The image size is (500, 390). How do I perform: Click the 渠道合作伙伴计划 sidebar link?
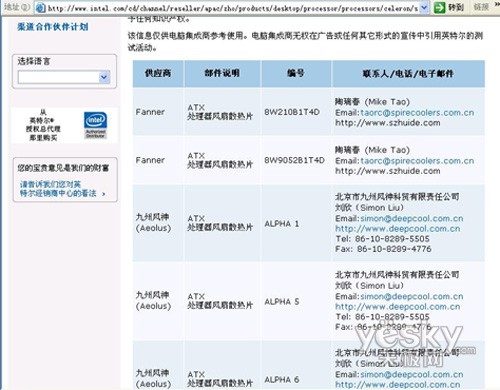tap(53, 27)
